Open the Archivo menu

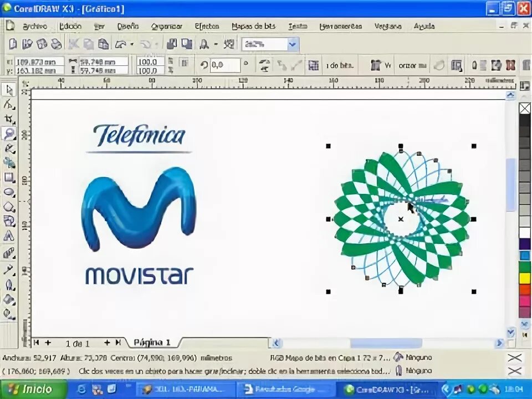[x=34, y=26]
